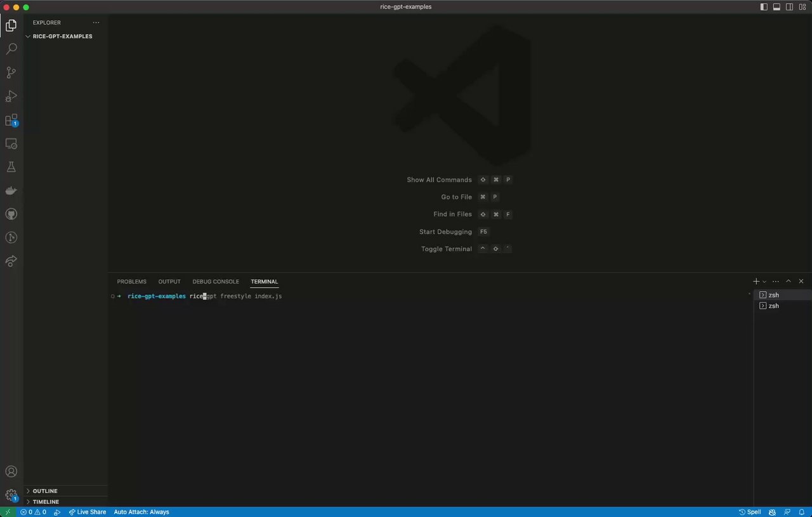Open the Testing flask icon

click(x=11, y=167)
